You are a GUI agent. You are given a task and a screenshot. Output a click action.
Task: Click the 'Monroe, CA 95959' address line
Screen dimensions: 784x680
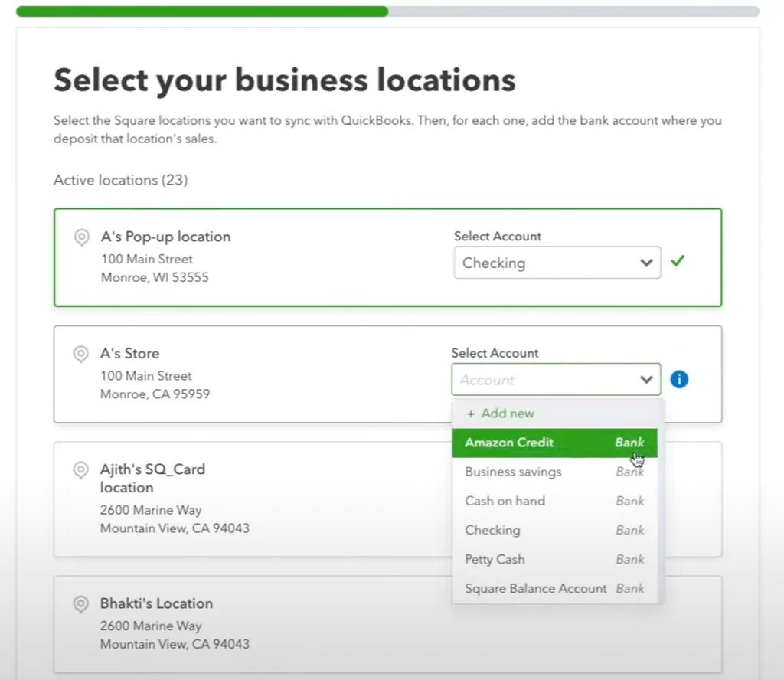click(155, 394)
